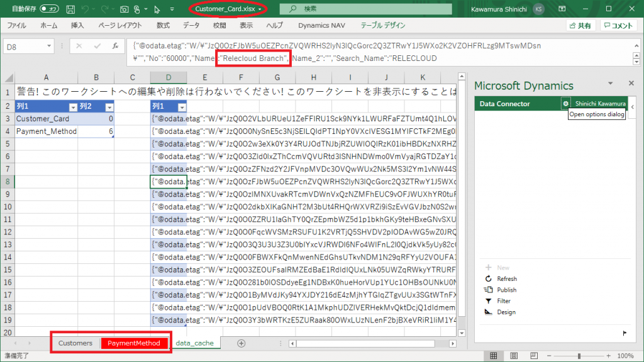The height and width of the screenshot is (362, 644).
Task: Click the select-all corner triangle
Action: (x=8, y=77)
